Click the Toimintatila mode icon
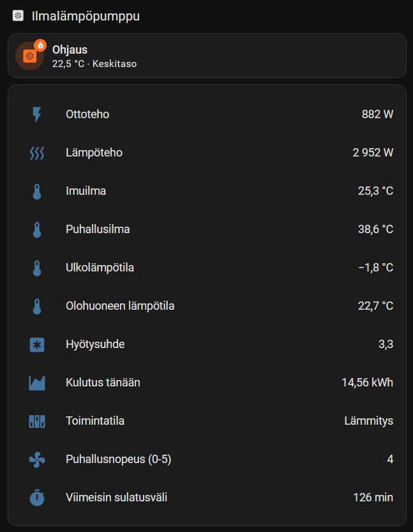This screenshot has height=532, width=413. (37, 422)
